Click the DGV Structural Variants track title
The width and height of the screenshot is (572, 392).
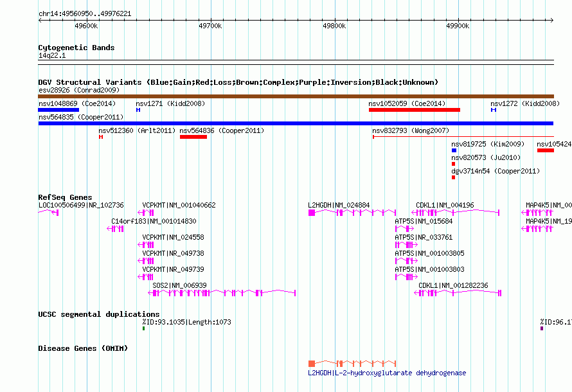[x=238, y=82]
